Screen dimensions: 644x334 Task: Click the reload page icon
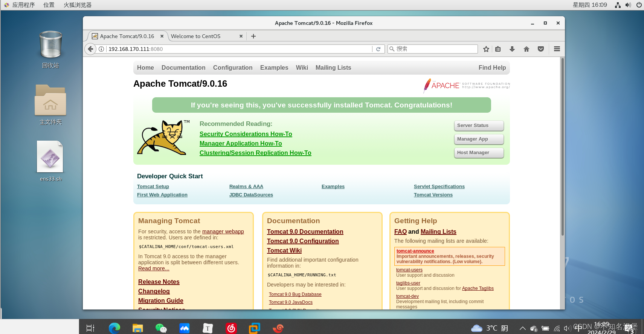[378, 49]
